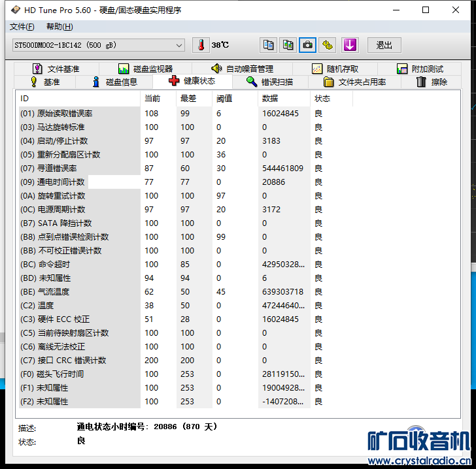This screenshot has width=476, height=469.
Task: Open the drive selection dropdown
Action: coord(99,45)
